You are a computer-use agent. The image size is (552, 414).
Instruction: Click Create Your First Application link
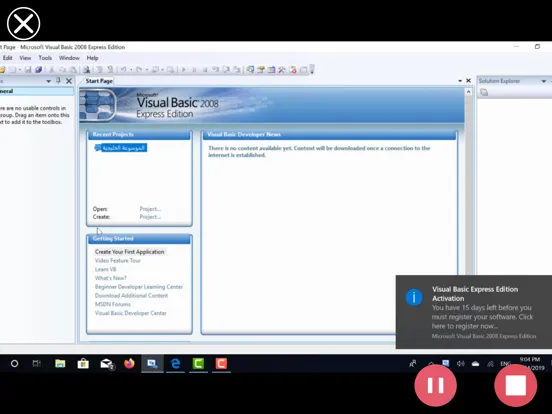130,252
